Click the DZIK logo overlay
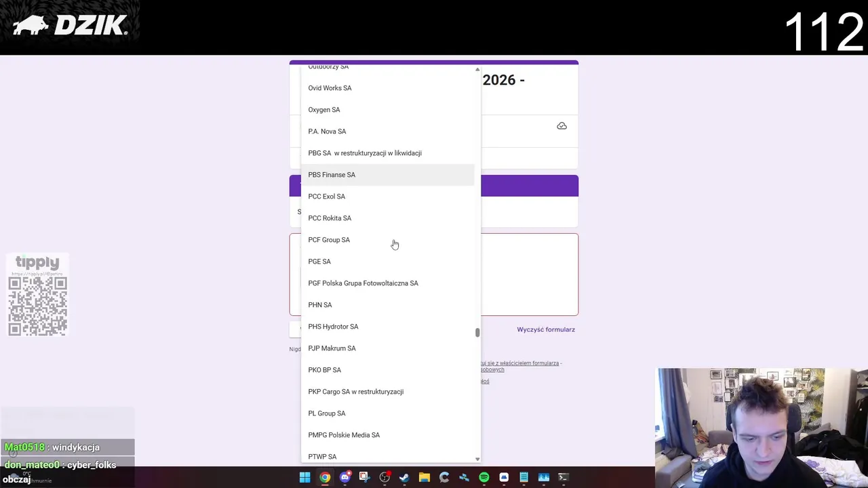This screenshot has height=488, width=868. pyautogui.click(x=70, y=26)
